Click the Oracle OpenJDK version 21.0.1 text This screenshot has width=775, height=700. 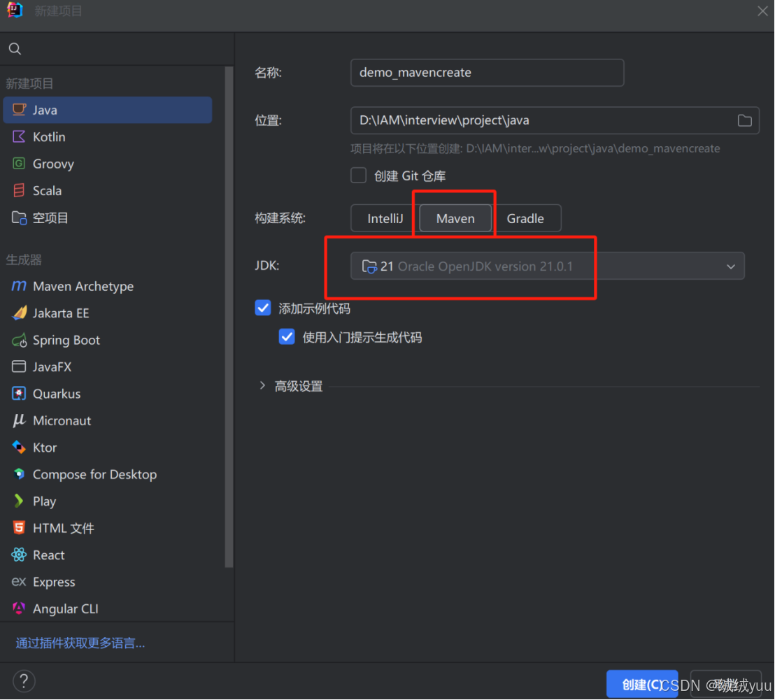[x=485, y=266]
